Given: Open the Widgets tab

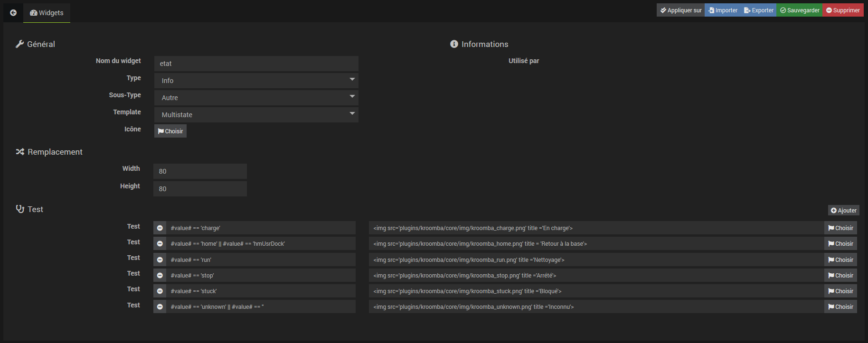Looking at the screenshot, I should tap(47, 13).
